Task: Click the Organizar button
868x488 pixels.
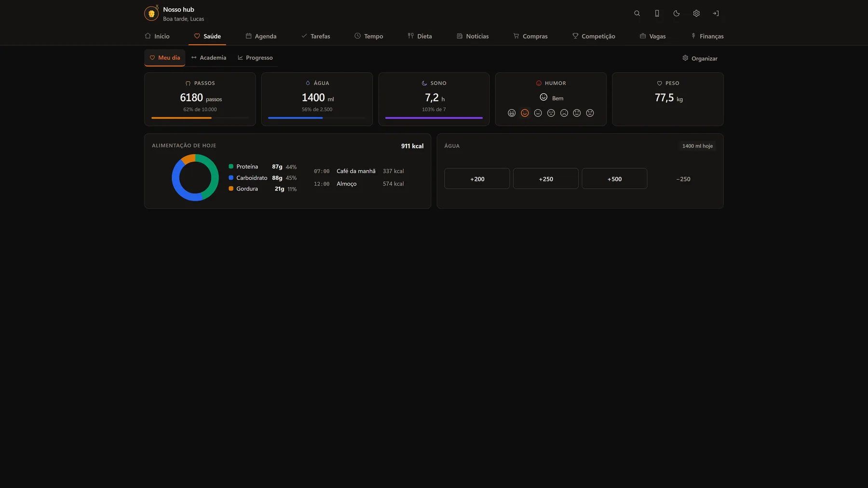Action: coord(700,58)
